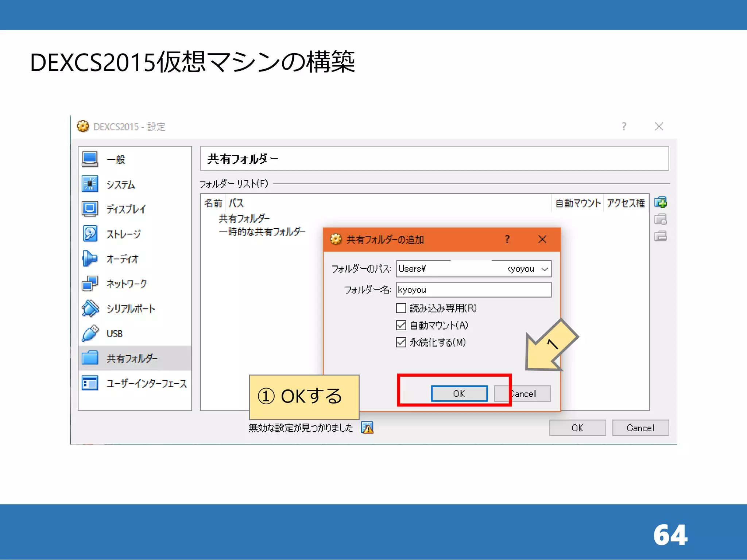Uncheck the 自動マウント(A) checkbox

401,325
